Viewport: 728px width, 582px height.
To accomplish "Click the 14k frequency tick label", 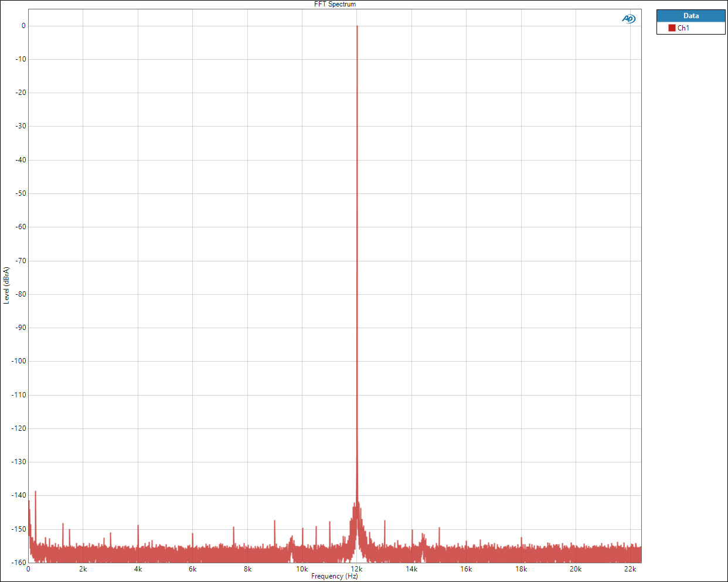I will click(x=411, y=569).
